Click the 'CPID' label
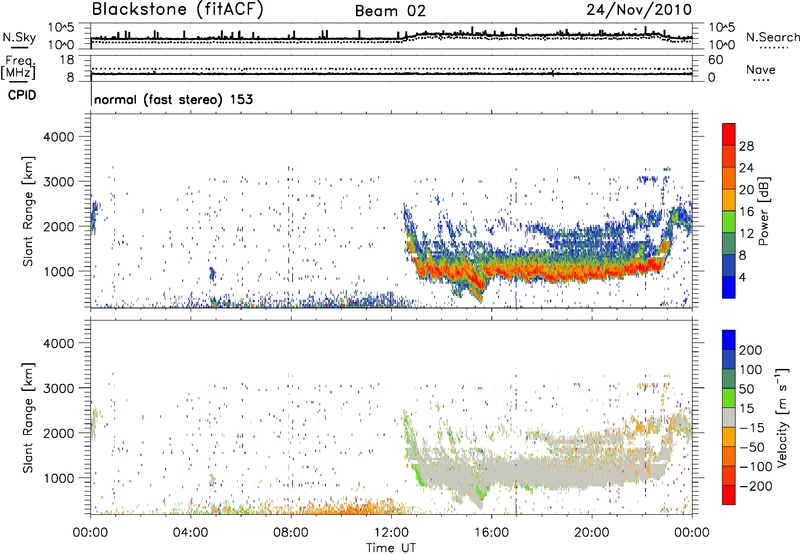The height and width of the screenshot is (554, 800). tap(22, 95)
